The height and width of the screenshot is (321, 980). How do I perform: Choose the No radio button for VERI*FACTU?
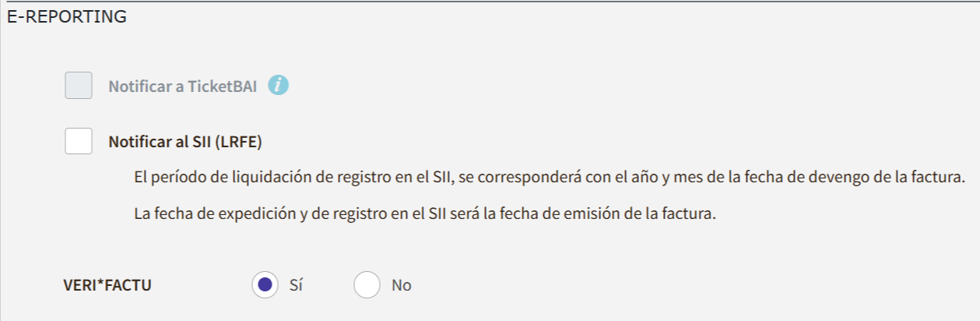pos(367,285)
